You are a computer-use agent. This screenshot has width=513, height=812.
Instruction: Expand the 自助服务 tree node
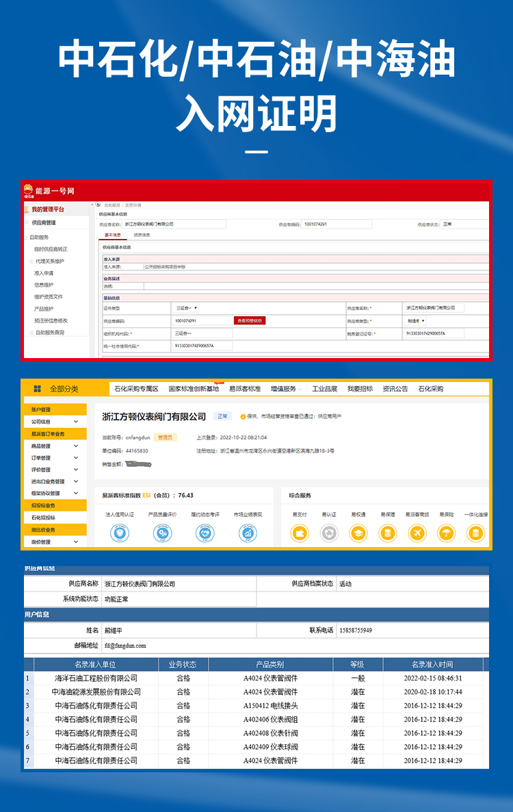[x=27, y=237]
